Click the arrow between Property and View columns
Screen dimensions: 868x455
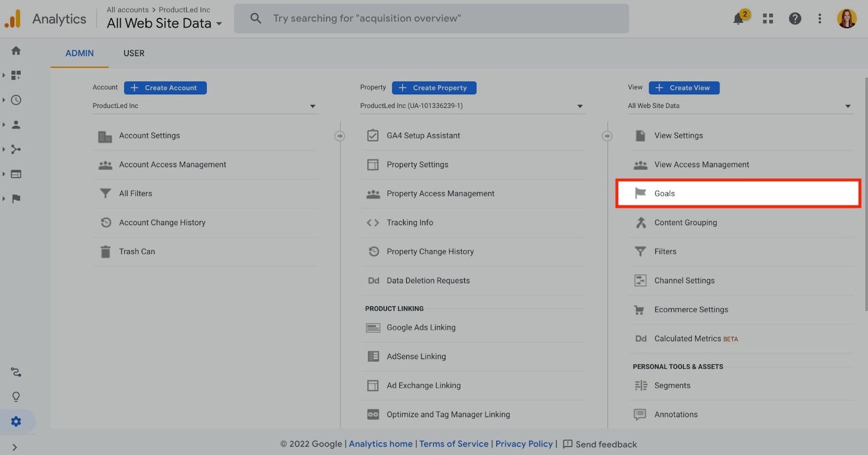pos(607,136)
